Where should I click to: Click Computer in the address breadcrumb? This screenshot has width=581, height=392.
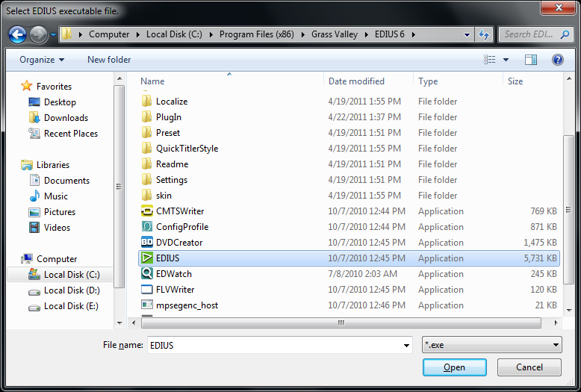[109, 34]
